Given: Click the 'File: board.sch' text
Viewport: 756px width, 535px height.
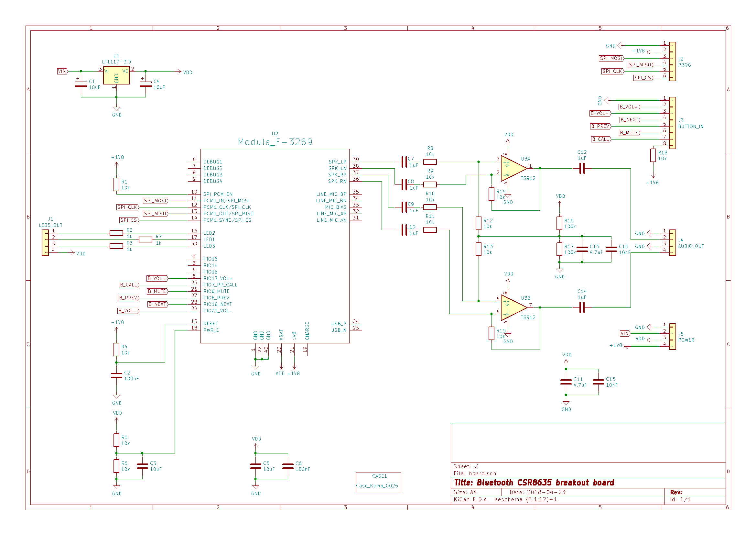Looking at the screenshot, I should pos(474,474).
